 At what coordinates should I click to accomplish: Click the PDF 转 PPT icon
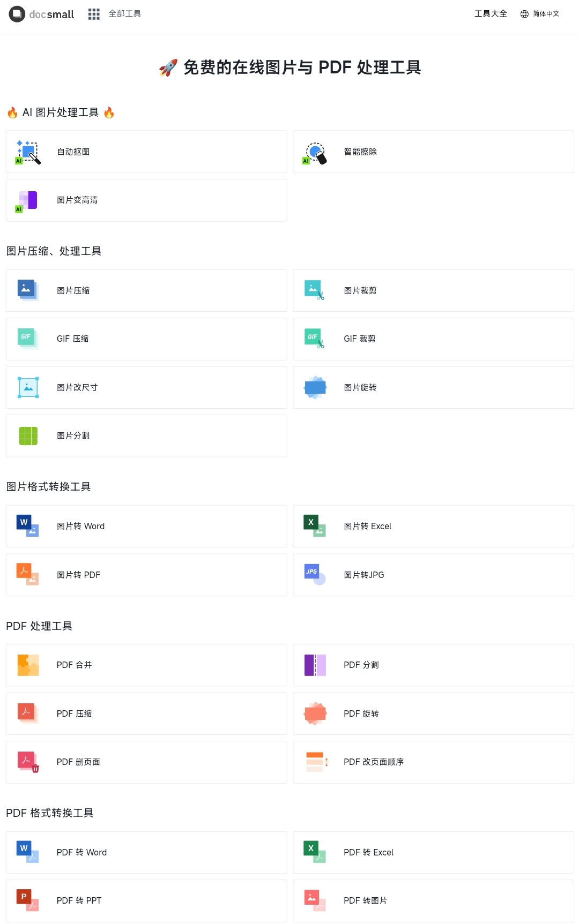pyautogui.click(x=28, y=900)
